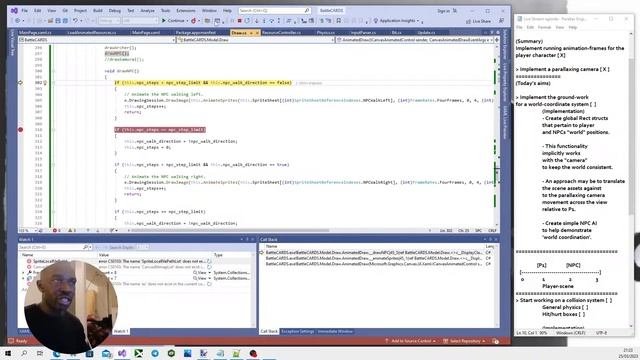Click the Restart debugging icon
This screenshot has height=360, width=640.
pos(247,21)
